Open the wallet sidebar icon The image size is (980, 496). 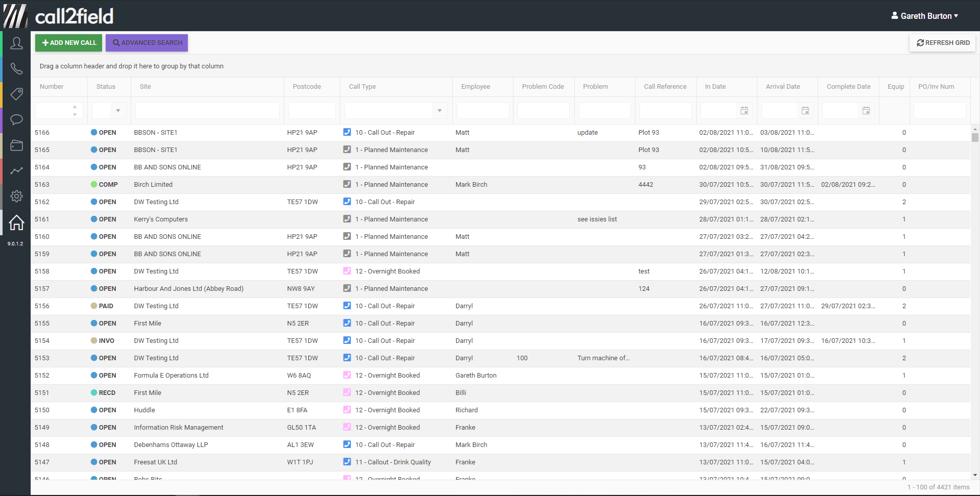(16, 145)
